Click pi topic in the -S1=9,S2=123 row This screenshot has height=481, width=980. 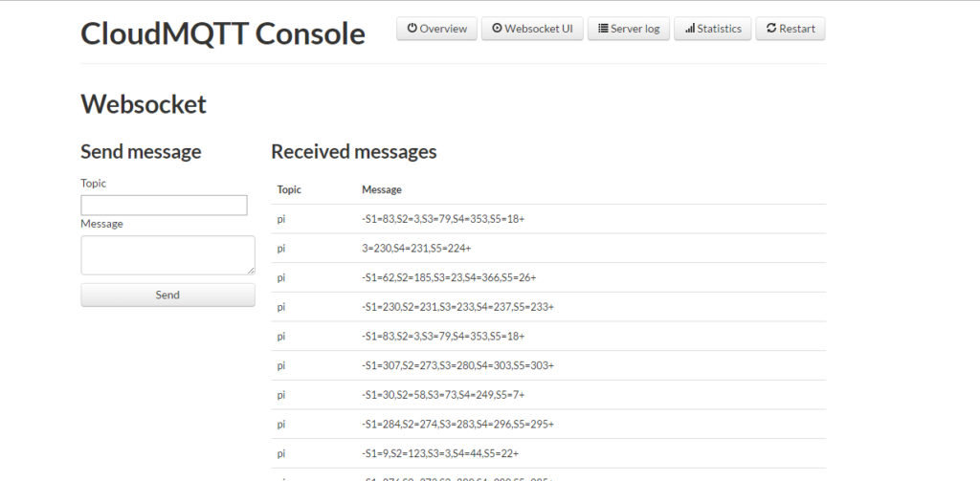(281, 454)
